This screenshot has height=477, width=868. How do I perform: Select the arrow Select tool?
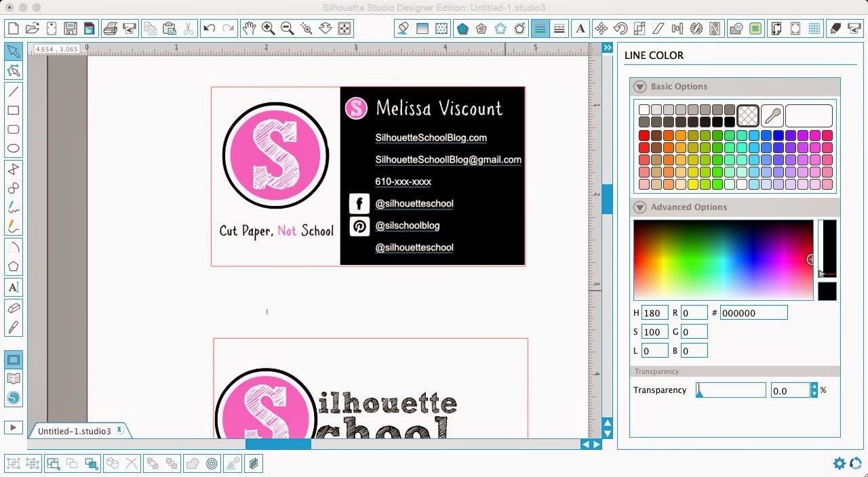tap(14, 51)
